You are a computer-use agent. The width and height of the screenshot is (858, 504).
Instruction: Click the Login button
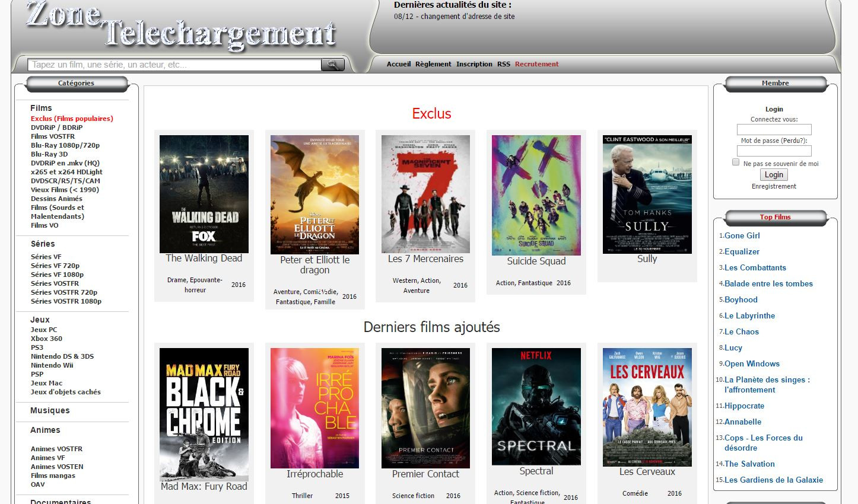774,174
